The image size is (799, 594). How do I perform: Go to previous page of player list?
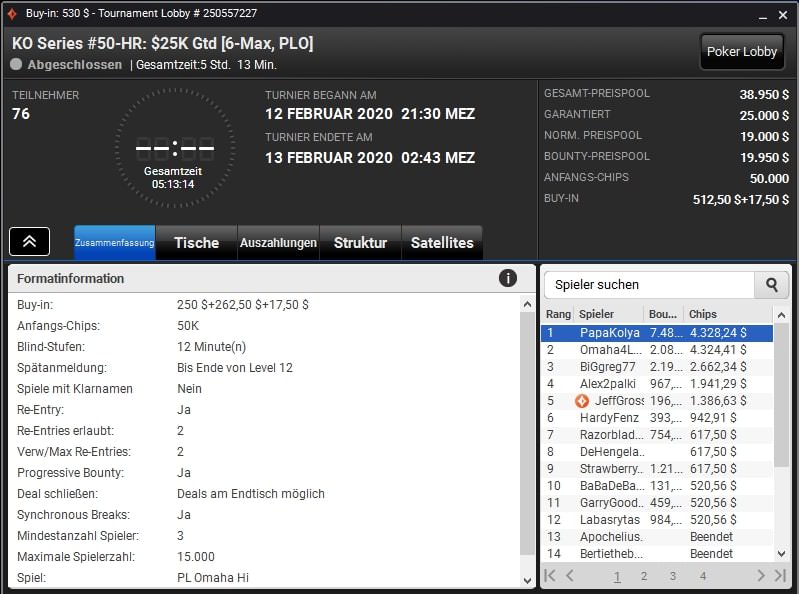(x=570, y=576)
